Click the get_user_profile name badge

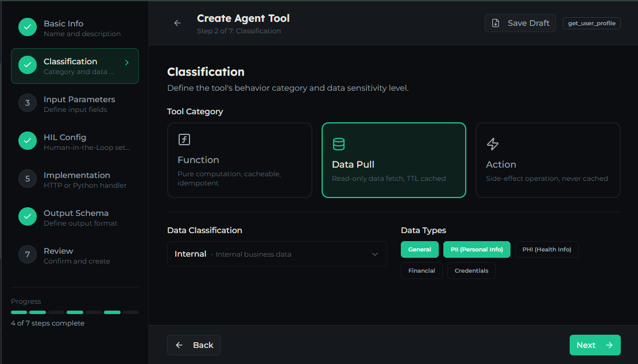pos(591,23)
